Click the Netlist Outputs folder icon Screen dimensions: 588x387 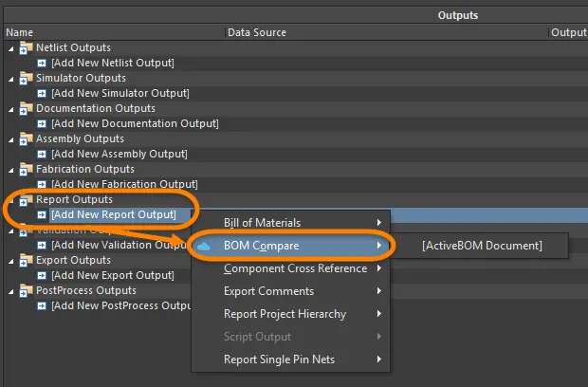click(x=26, y=47)
